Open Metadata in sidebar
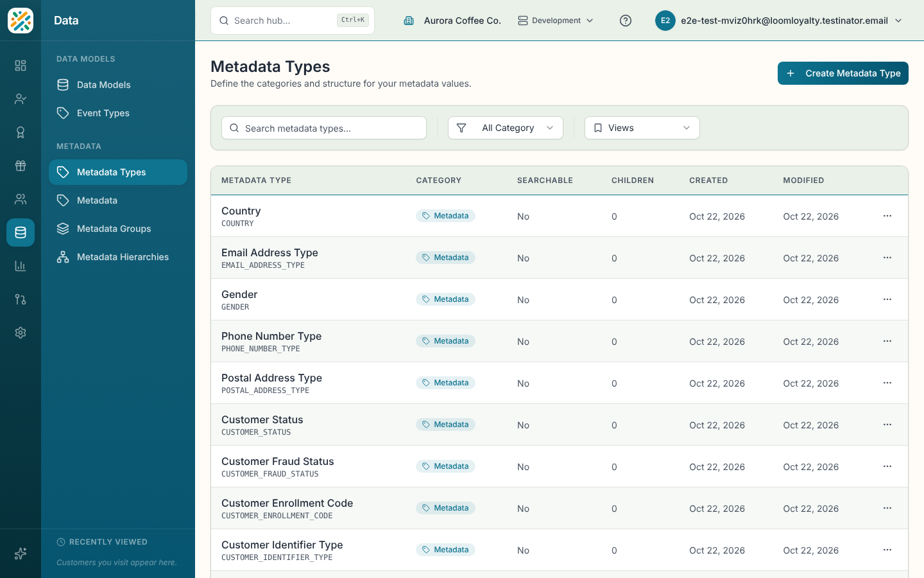This screenshot has width=924, height=578. tap(118, 200)
